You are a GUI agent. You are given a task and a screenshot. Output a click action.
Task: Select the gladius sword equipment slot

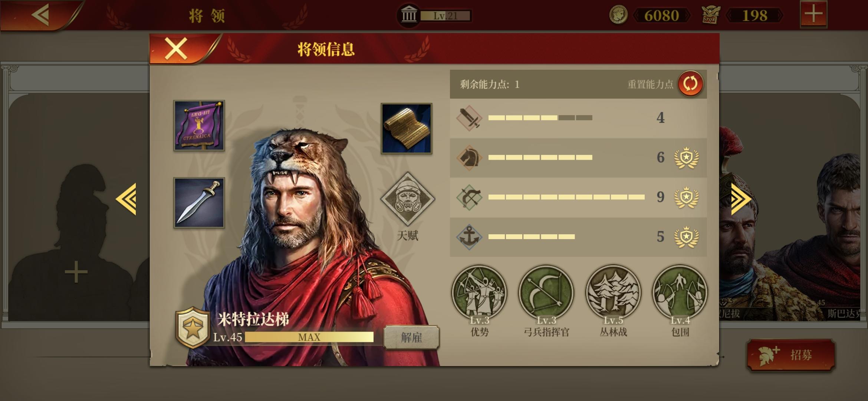pyautogui.click(x=199, y=203)
